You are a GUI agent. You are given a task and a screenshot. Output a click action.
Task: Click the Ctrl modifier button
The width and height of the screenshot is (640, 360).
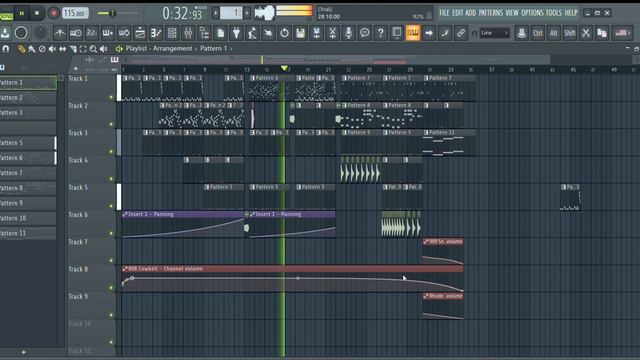click(x=538, y=33)
